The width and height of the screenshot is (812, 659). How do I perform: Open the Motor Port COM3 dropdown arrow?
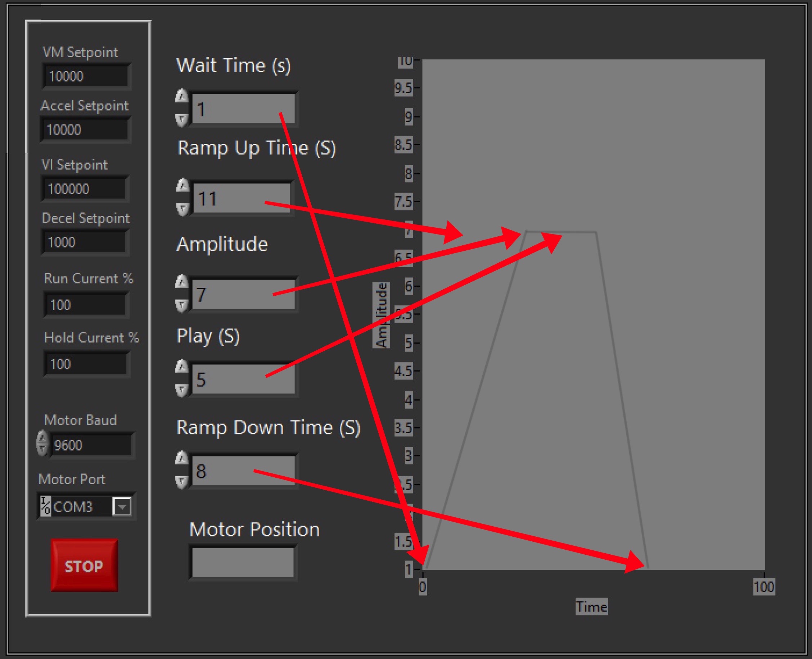tap(122, 506)
